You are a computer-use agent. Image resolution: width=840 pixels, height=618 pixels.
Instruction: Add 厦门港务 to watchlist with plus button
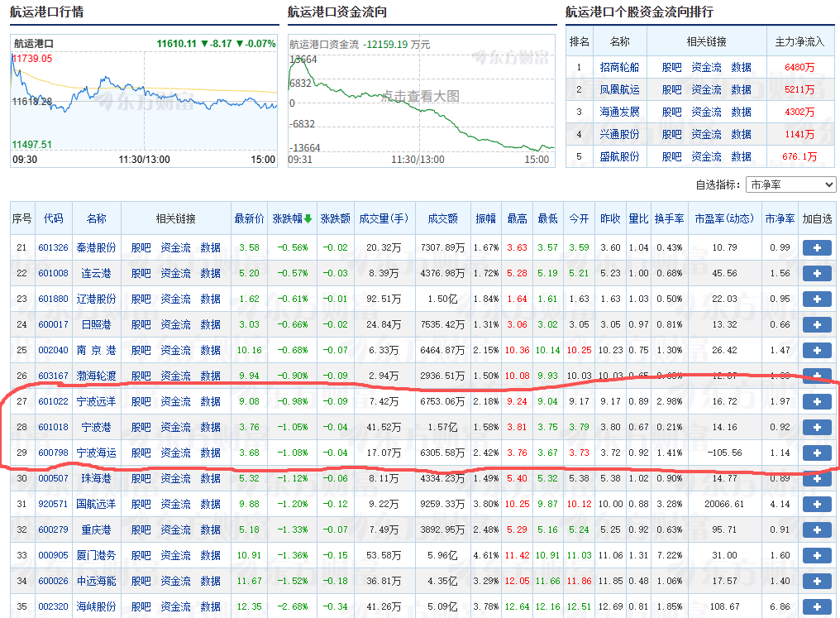point(816,556)
